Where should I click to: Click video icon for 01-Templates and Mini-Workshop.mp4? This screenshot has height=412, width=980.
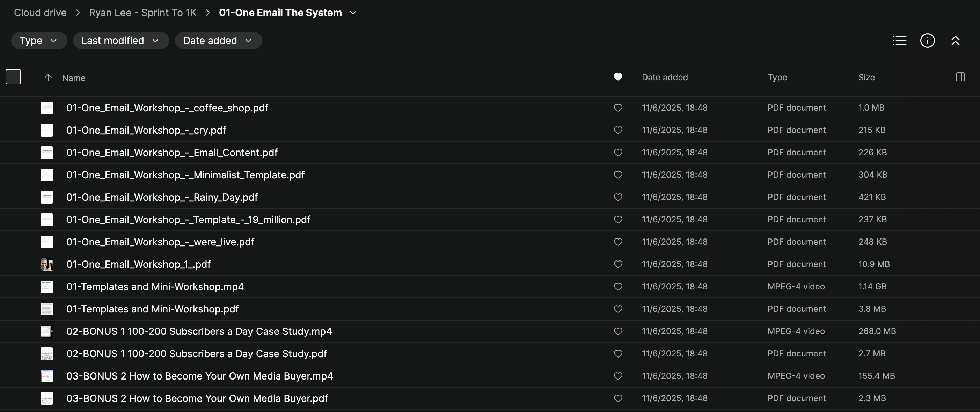[47, 286]
